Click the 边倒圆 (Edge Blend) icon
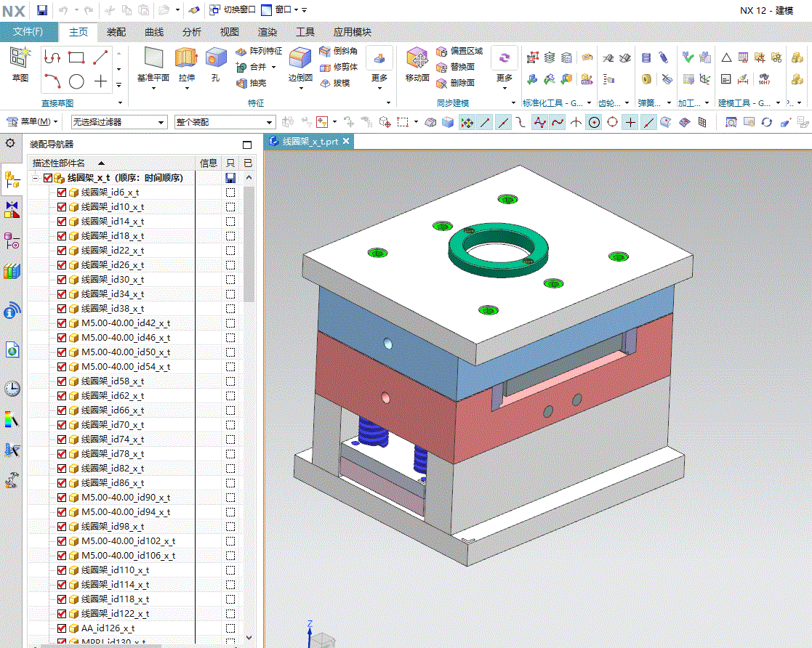The width and height of the screenshot is (812, 648). click(300, 58)
